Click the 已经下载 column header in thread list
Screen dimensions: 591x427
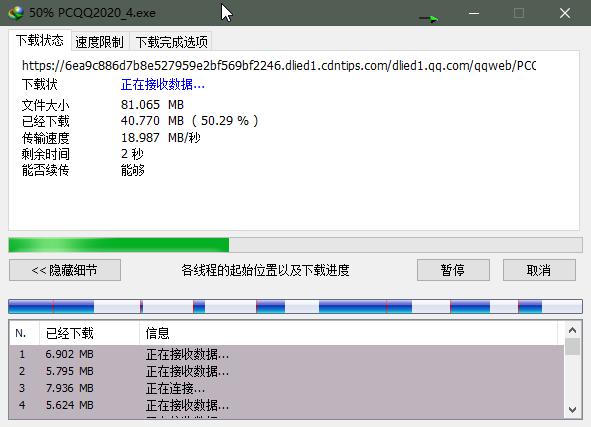coord(89,333)
